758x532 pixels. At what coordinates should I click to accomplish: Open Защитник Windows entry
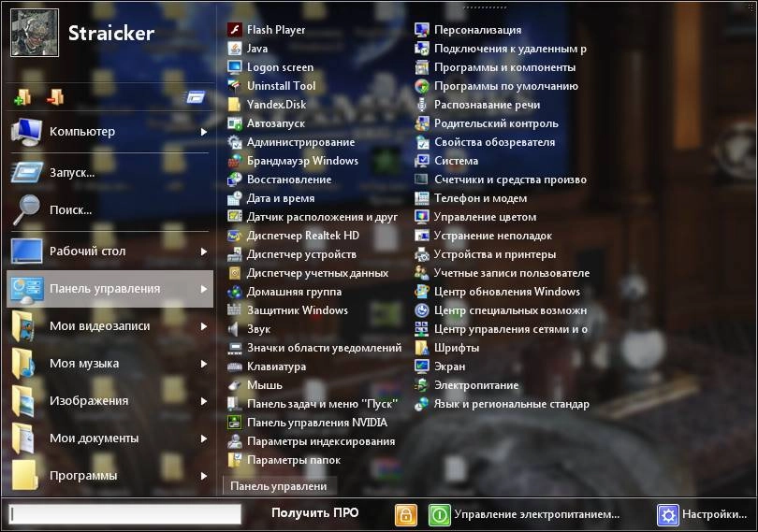coord(287,310)
